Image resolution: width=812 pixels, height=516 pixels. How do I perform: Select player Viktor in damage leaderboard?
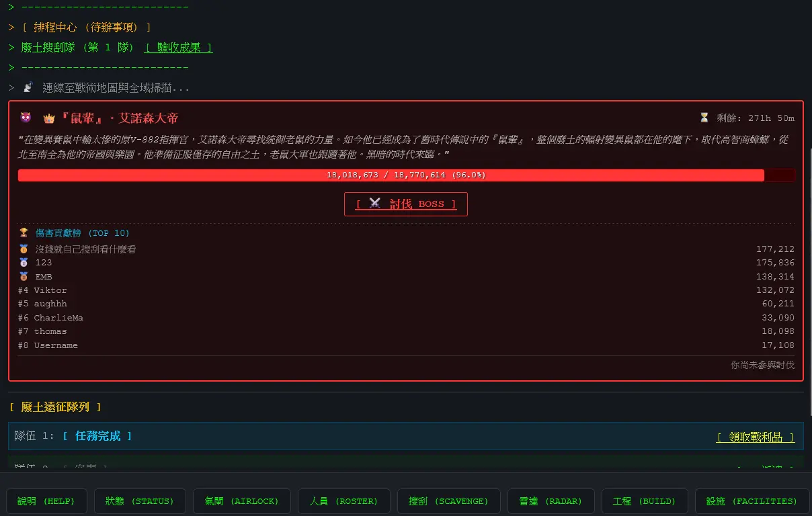pyautogui.click(x=50, y=290)
